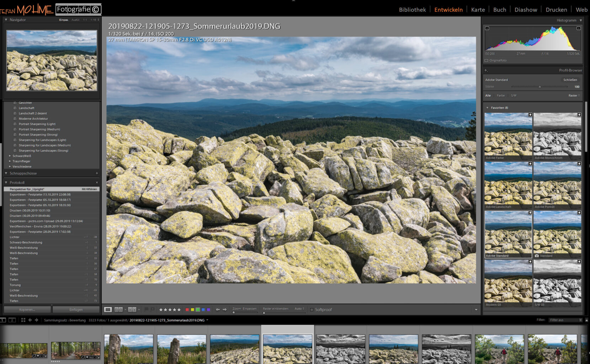Collapse the Favoriten profile group
This screenshot has width=590, height=364.
487,108
